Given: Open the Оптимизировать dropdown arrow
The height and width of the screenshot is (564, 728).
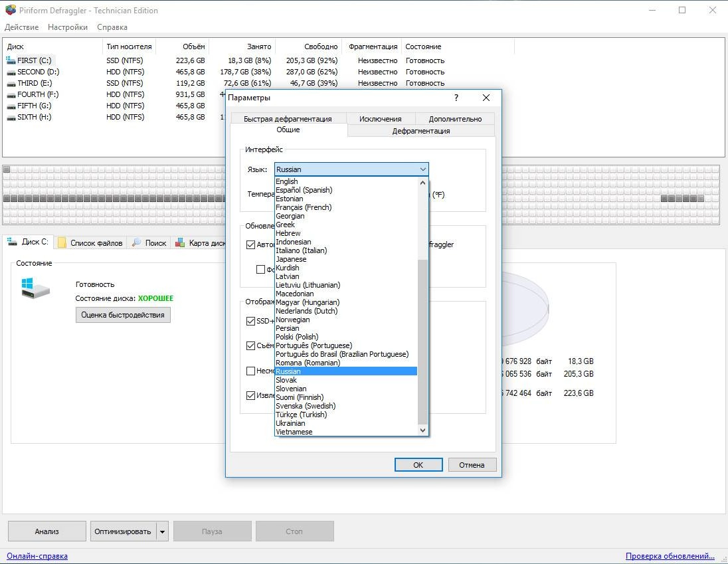Looking at the screenshot, I should click(163, 531).
